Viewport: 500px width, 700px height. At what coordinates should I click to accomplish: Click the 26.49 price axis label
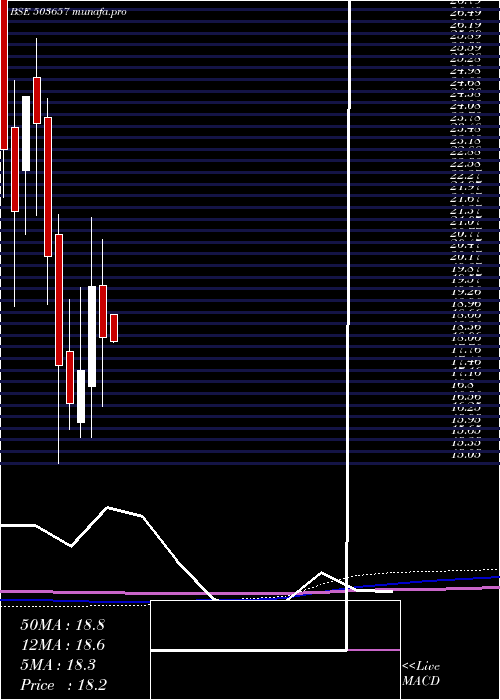[x=465, y=13]
